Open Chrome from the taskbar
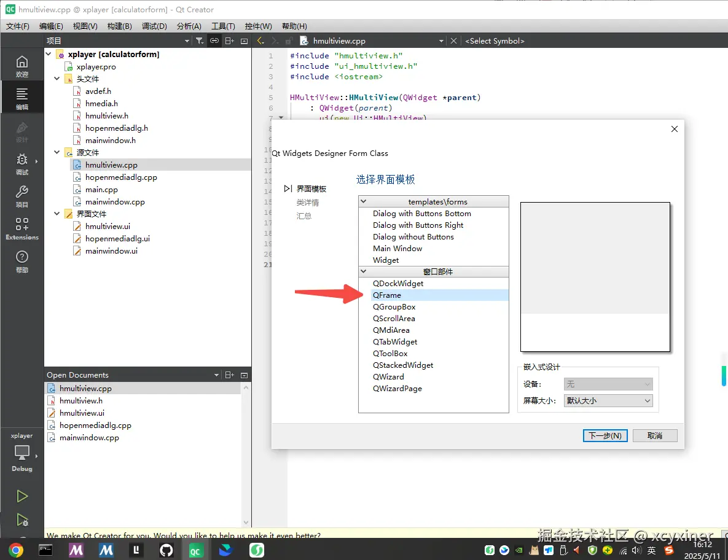This screenshot has height=560, width=728. (x=15, y=550)
